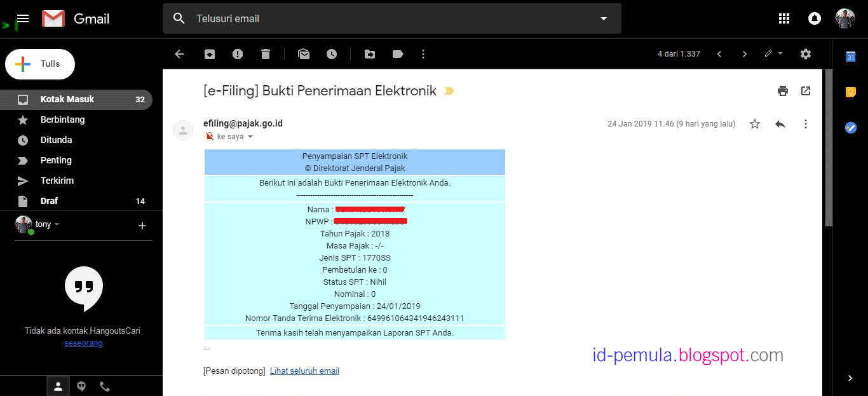This screenshot has height=396, width=868.
Task: Collapse side panel chevron
Action: point(850,378)
